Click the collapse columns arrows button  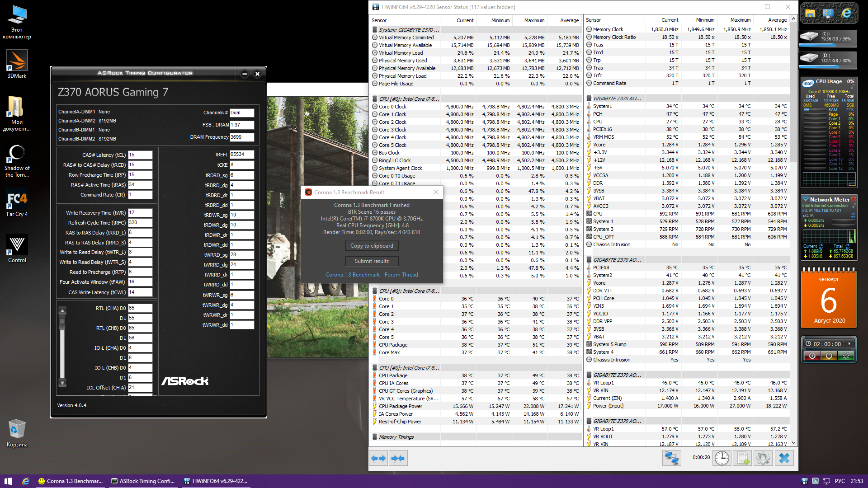point(398,458)
